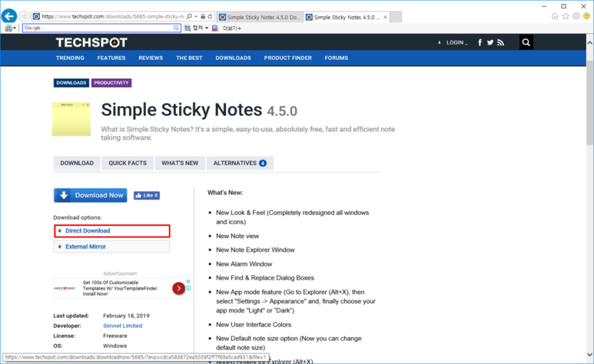
Task: Open the DOWNLOADS nav menu
Action: point(234,58)
